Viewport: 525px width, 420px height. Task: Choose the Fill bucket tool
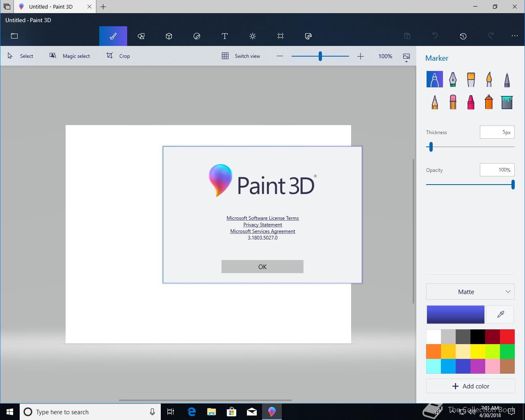pyautogui.click(x=507, y=102)
